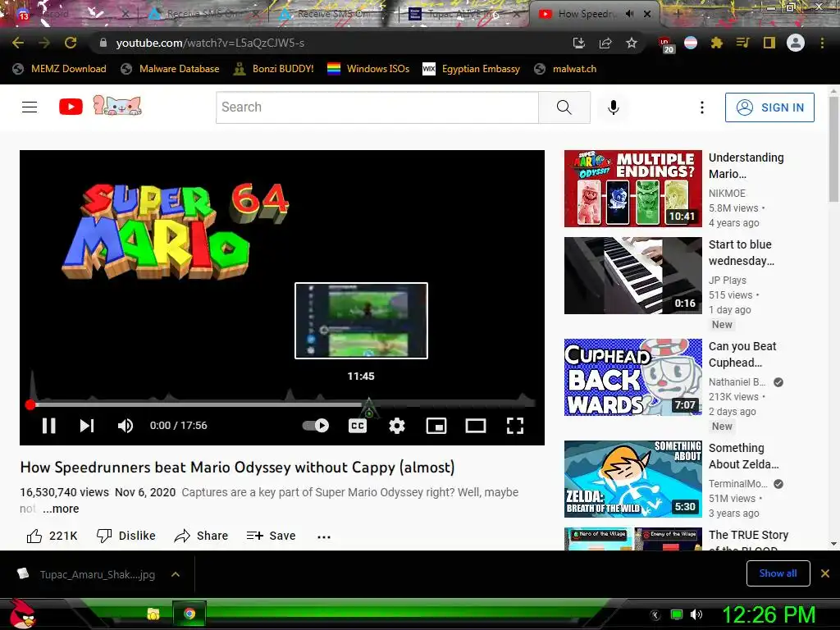Open the Malware Database bookmark
Screen dimensions: 840x630
point(171,69)
